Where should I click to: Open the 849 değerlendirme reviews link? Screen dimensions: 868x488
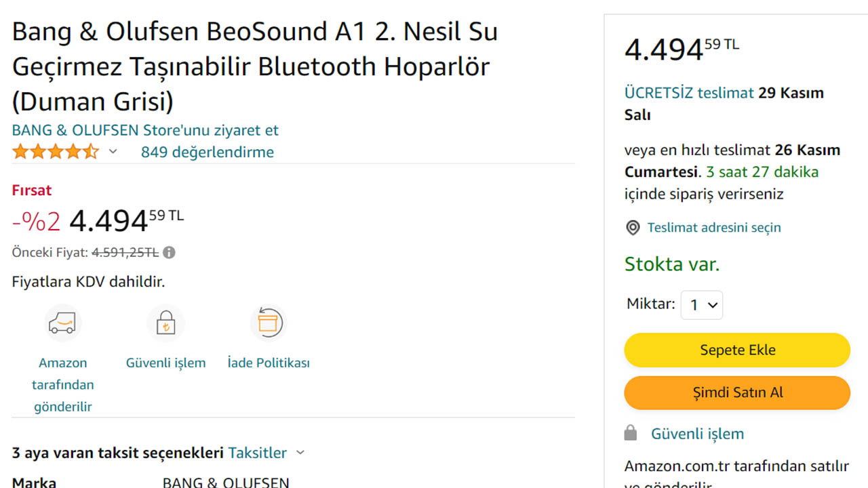pos(207,152)
